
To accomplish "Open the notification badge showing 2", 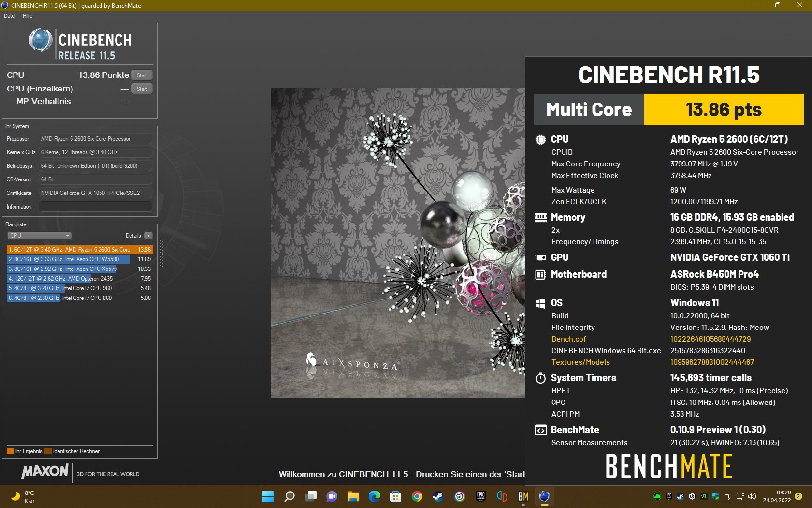I will 798,496.
